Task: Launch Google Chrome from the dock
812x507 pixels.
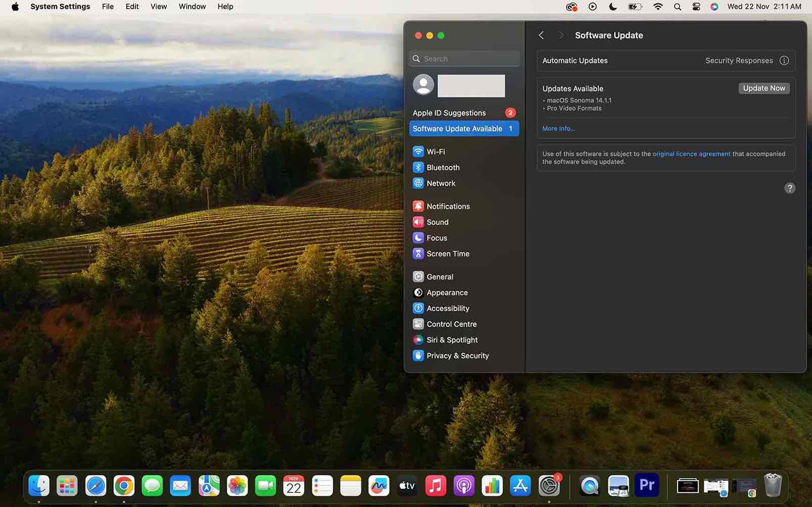Action: pyautogui.click(x=124, y=486)
